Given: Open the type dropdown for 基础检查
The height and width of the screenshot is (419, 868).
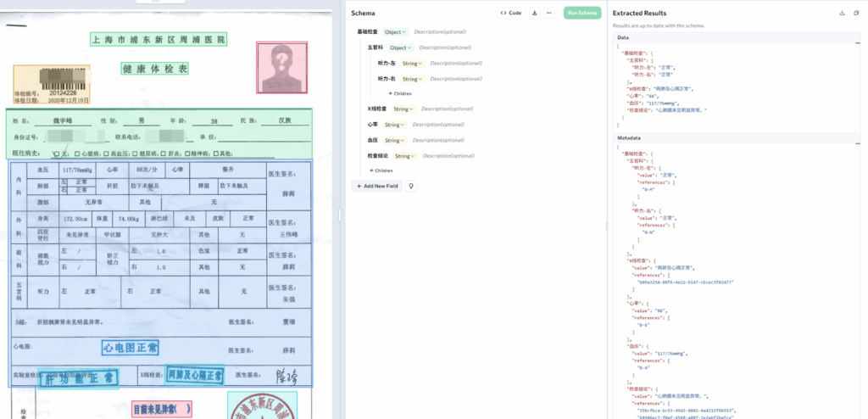Looking at the screenshot, I should click(x=396, y=32).
